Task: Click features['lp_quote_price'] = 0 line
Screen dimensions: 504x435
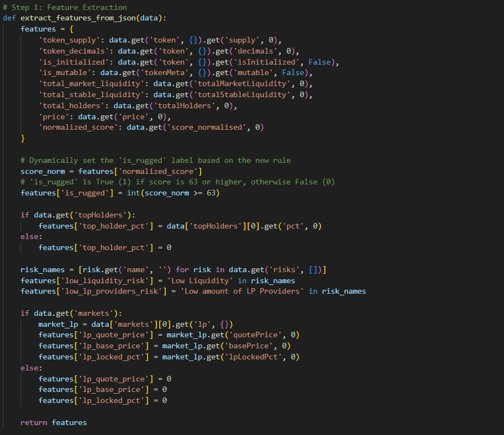Action: pos(105,379)
